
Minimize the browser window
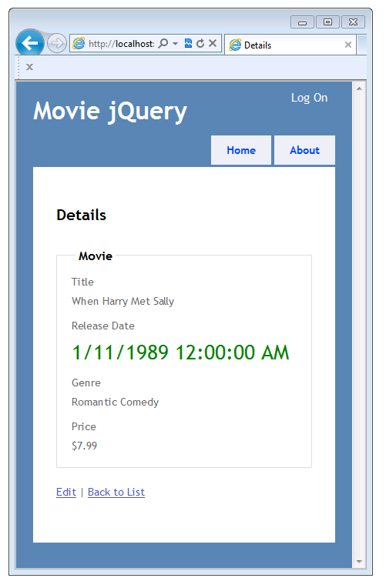coord(302,22)
